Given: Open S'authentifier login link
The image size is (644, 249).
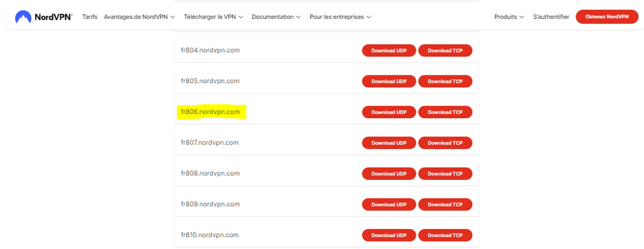Looking at the screenshot, I should 551,17.
